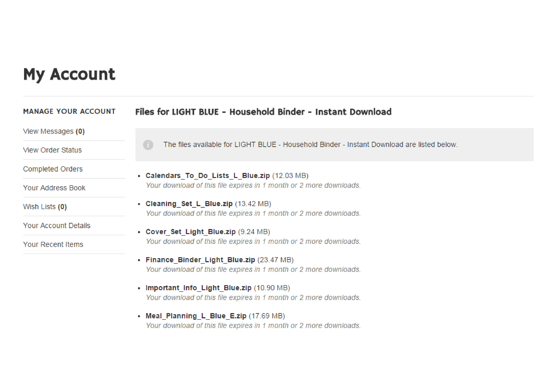The width and height of the screenshot is (555, 392).
Task: Click the Files for LIGHT BLUE heading
Action: pos(263,112)
